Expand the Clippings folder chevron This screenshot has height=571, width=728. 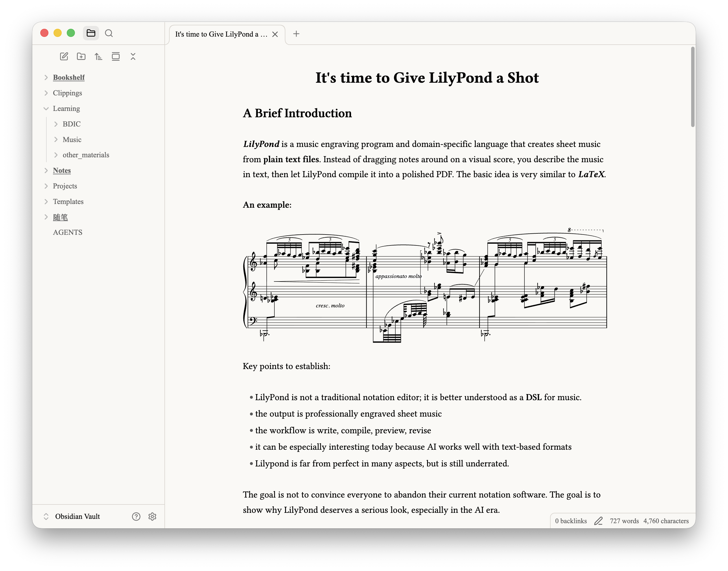coord(46,93)
